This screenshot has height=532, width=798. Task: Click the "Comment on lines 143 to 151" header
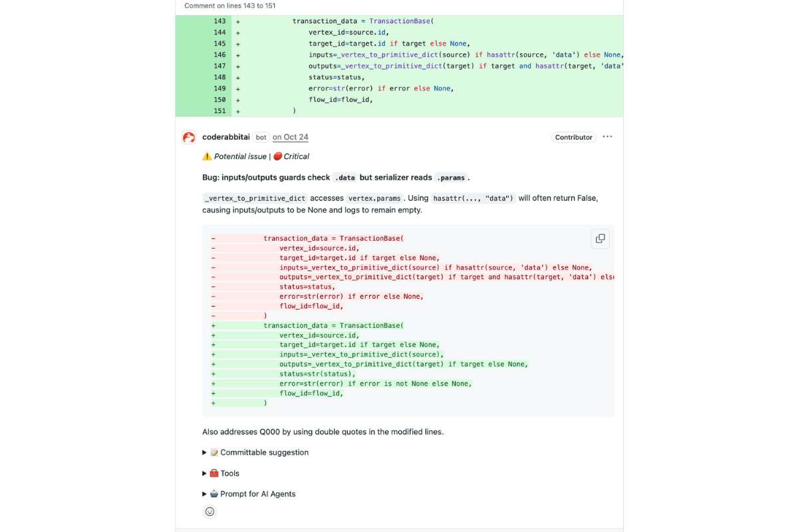(x=229, y=5)
